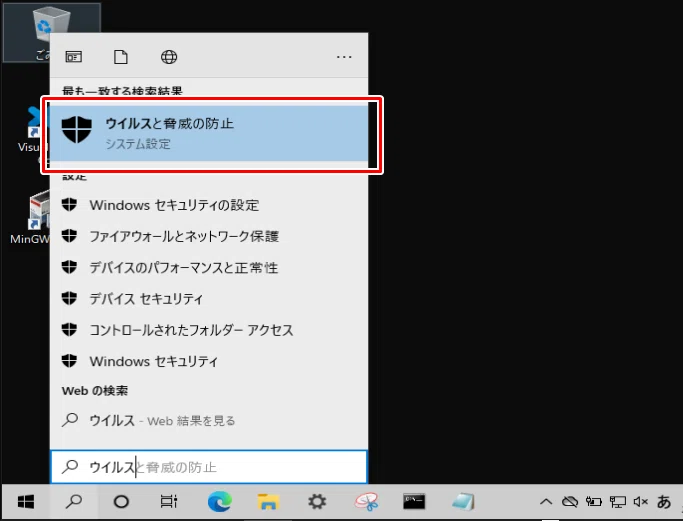Viewport: 683px width, 521px height.
Task: Open File Explorer from taskbar
Action: [x=268, y=502]
